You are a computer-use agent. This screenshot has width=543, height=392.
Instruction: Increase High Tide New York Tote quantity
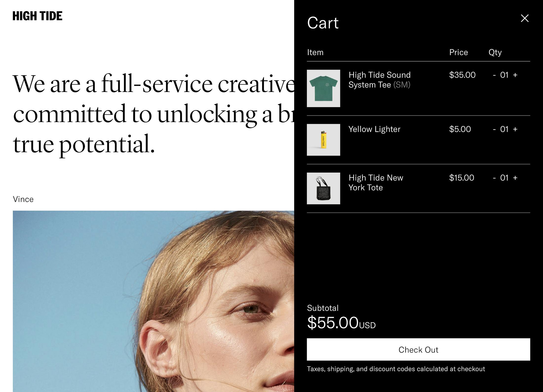[515, 178]
